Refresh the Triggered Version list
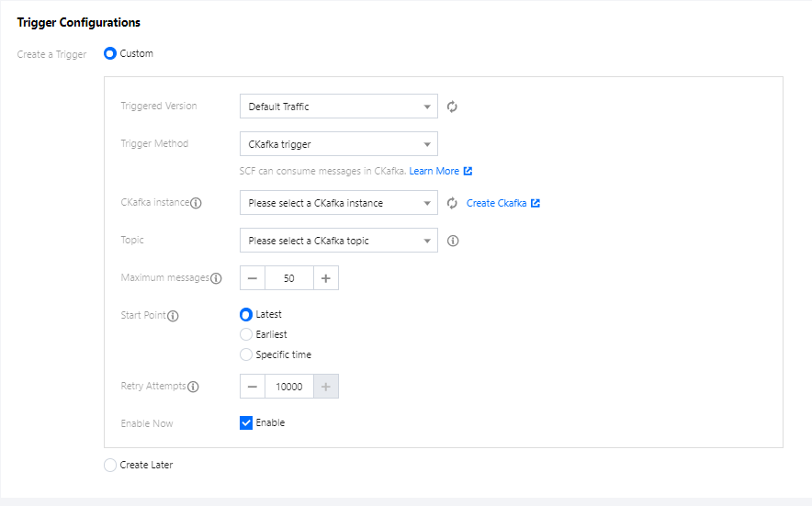 [452, 107]
